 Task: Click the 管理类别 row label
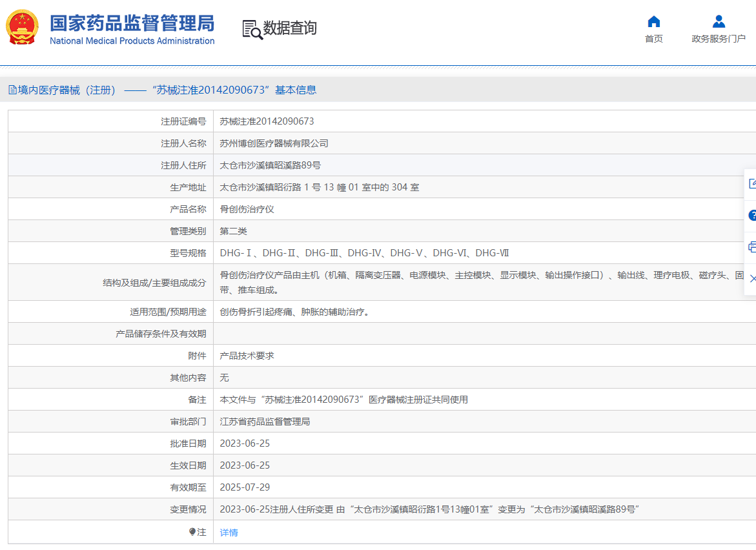pyautogui.click(x=188, y=231)
